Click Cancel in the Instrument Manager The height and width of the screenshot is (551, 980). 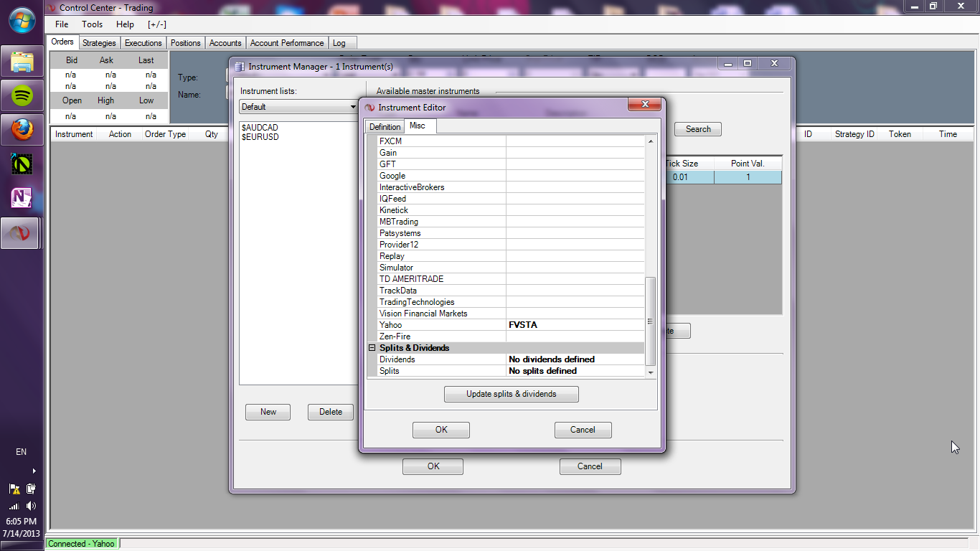coord(590,466)
